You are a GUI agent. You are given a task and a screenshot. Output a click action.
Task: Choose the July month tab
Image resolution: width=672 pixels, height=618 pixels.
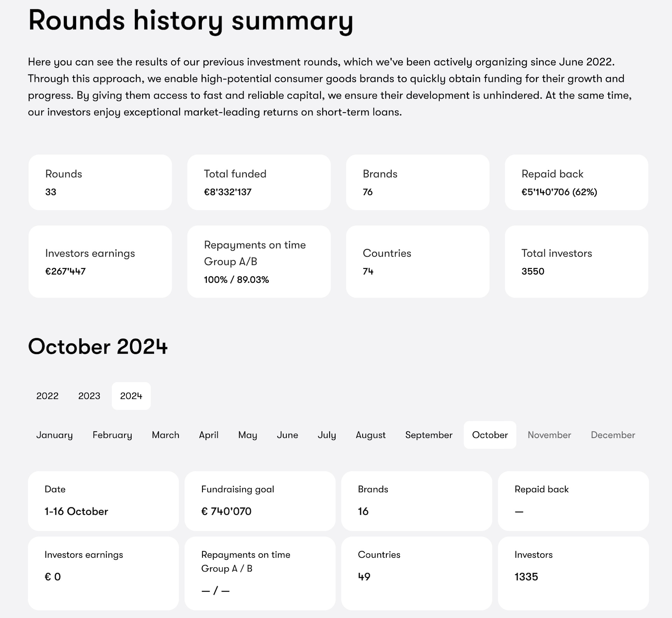327,435
